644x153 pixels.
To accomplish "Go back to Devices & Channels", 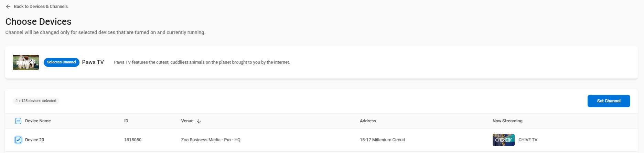I will (x=41, y=7).
